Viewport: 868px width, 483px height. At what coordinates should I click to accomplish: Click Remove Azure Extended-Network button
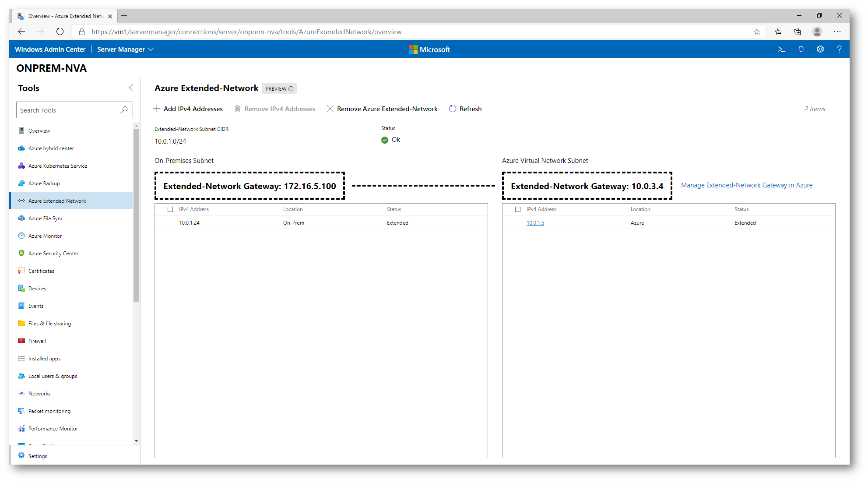click(382, 109)
